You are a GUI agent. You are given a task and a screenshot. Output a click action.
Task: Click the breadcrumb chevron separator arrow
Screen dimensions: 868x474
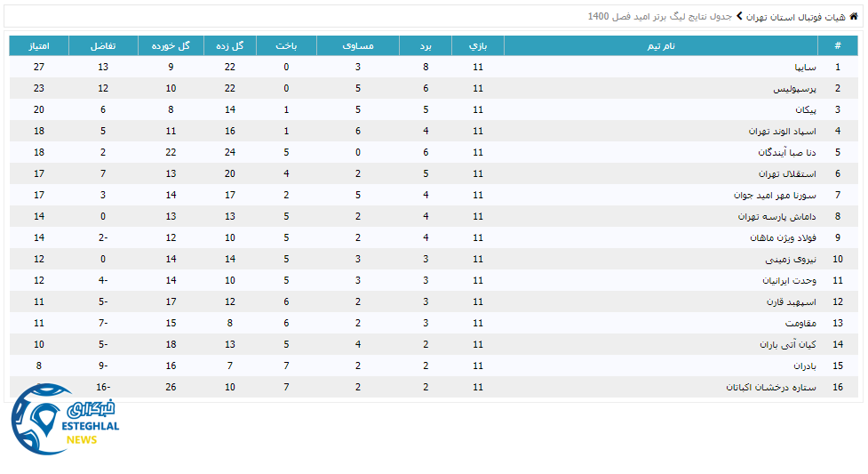737,16
